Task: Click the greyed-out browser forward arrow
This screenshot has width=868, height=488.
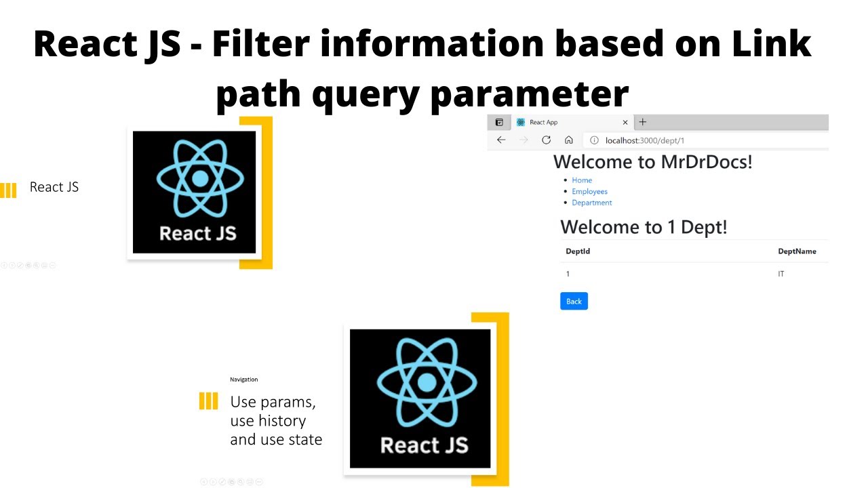Action: (524, 140)
